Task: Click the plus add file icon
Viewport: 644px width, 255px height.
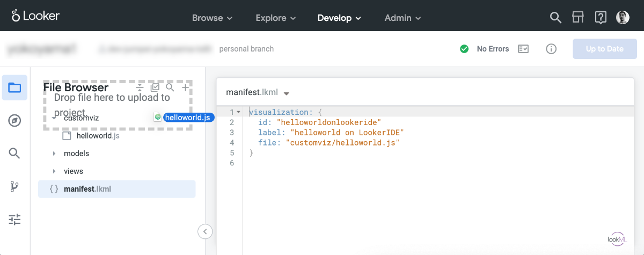Action: [x=186, y=87]
